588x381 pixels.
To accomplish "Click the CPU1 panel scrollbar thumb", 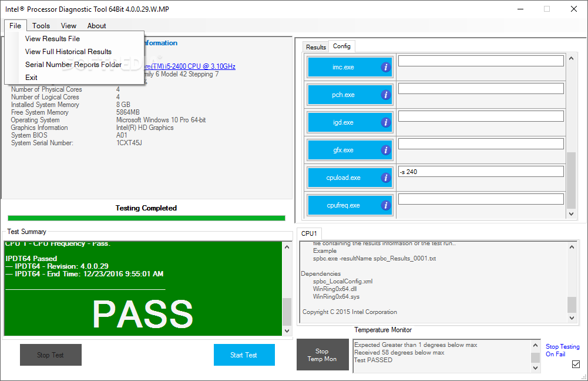I will [572, 305].
